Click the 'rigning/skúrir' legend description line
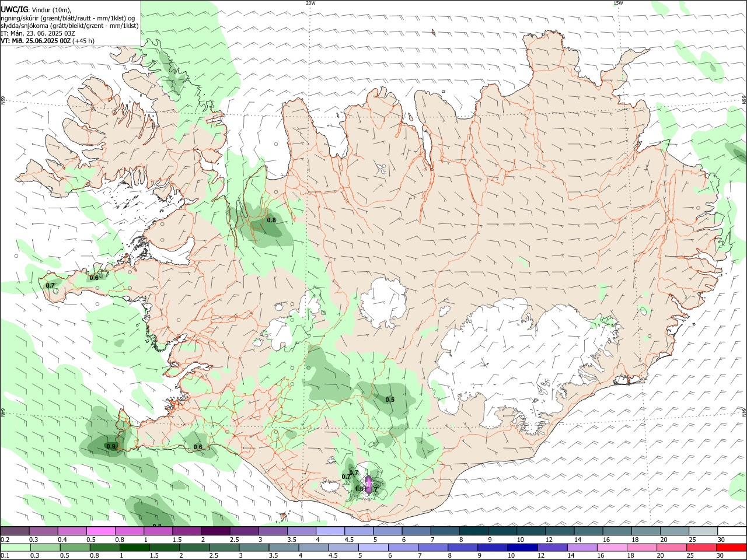This screenshot has height=560, width=747. pyautogui.click(x=68, y=17)
